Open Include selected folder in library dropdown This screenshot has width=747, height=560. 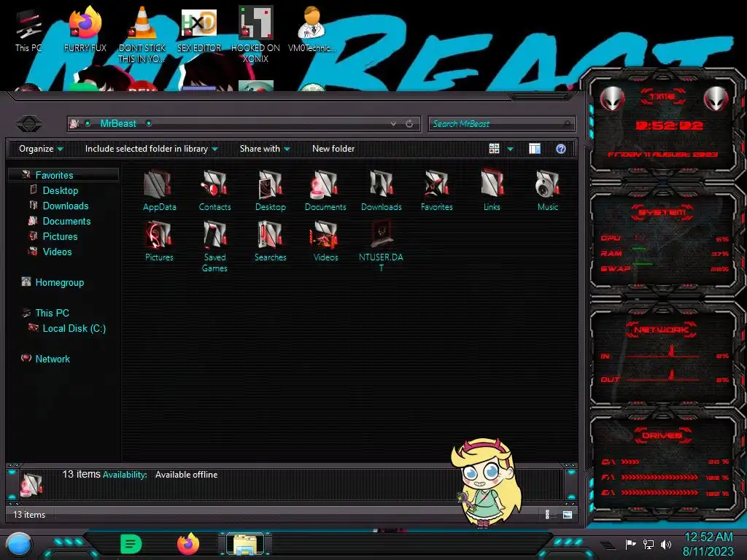click(x=151, y=149)
